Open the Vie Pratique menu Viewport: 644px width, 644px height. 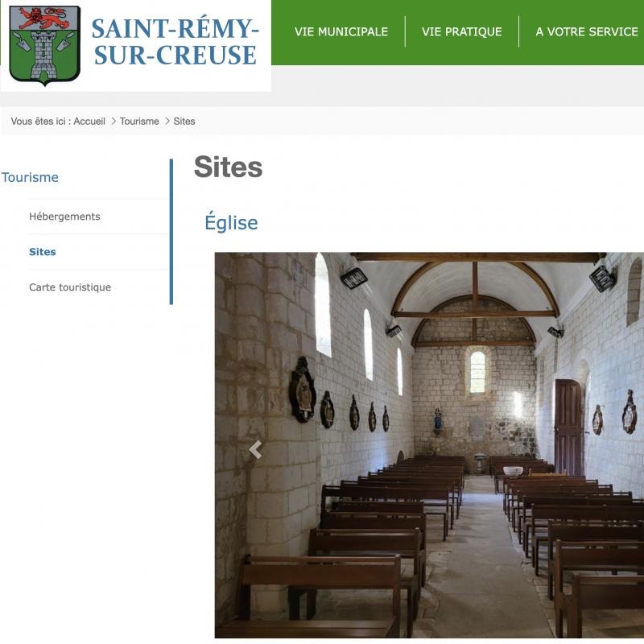point(461,32)
